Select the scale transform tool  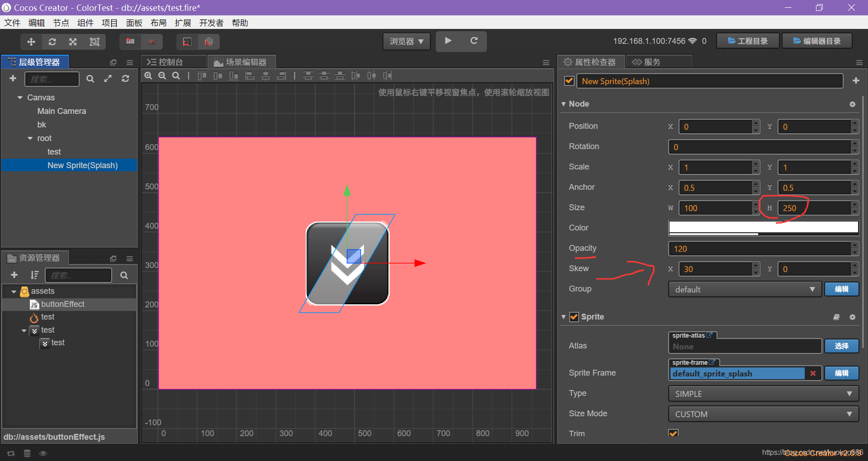pos(73,42)
